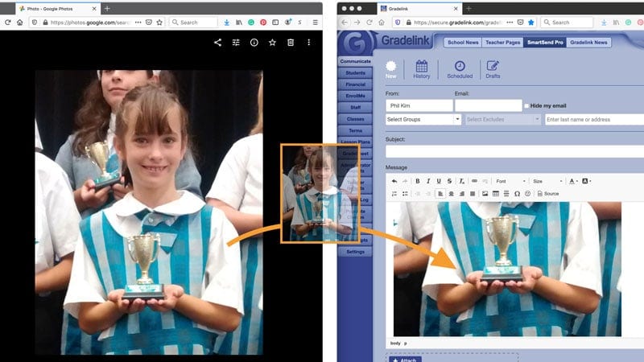Click the From field containing Phil Kim

(419, 105)
